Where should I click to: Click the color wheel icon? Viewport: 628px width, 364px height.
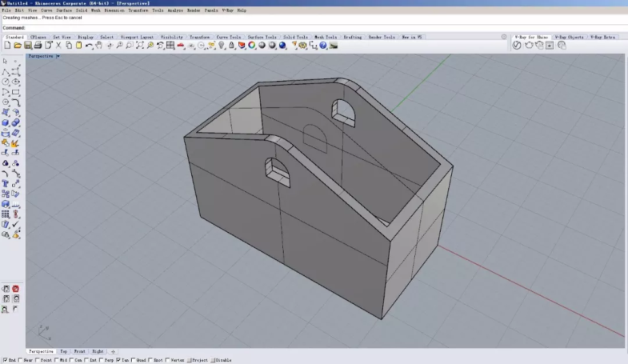pos(251,46)
